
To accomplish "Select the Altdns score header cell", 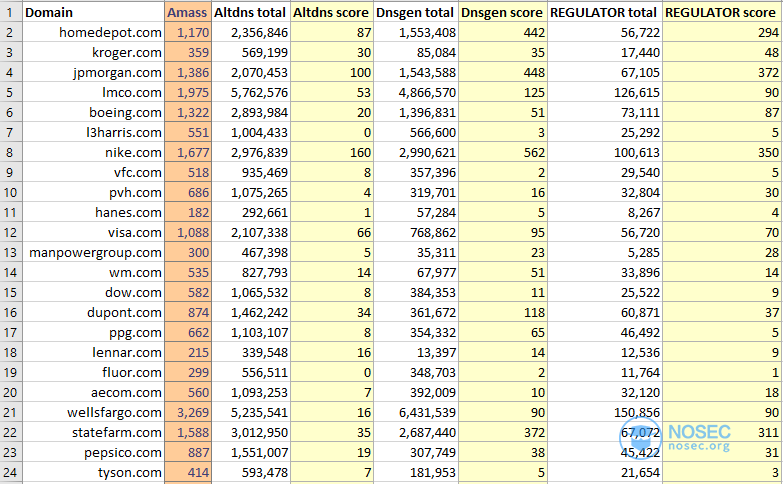I will pyautogui.click(x=332, y=12).
